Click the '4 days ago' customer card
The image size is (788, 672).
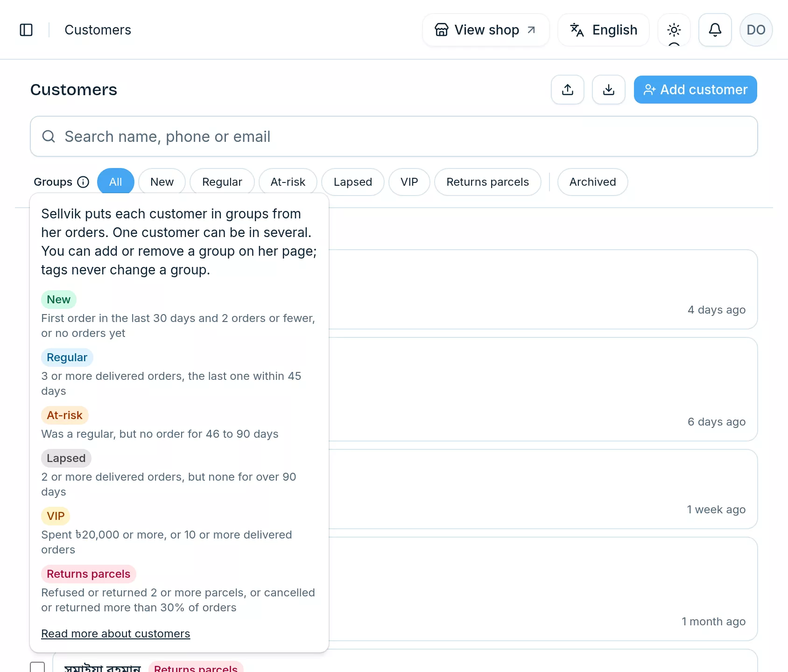[x=543, y=289]
